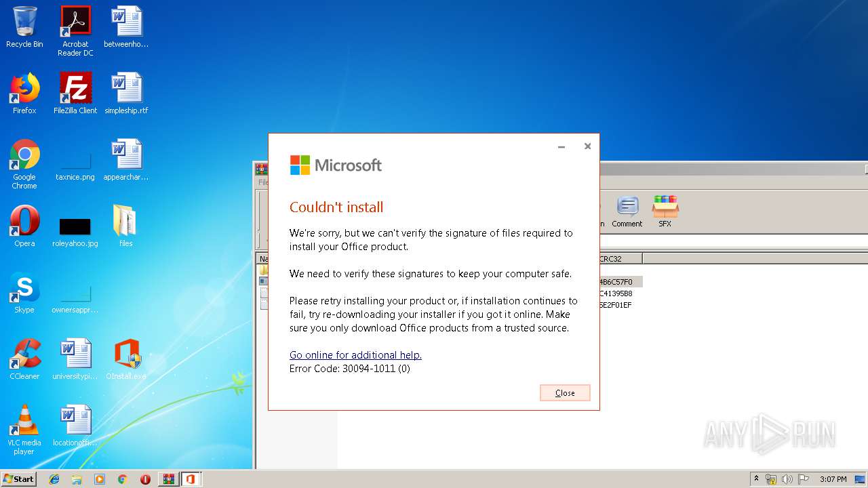Open the Recycle Bin desktop icon
The image size is (868, 488).
click(x=24, y=27)
